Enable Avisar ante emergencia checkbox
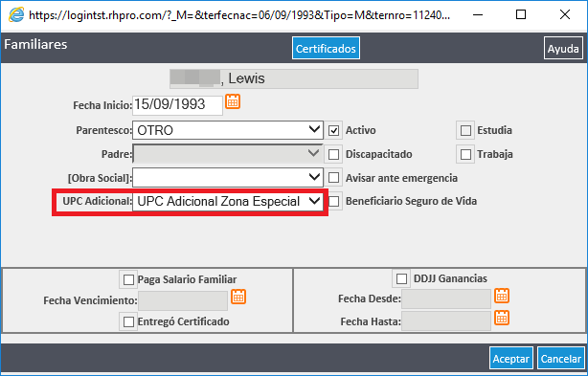This screenshot has width=588, height=376. click(334, 178)
